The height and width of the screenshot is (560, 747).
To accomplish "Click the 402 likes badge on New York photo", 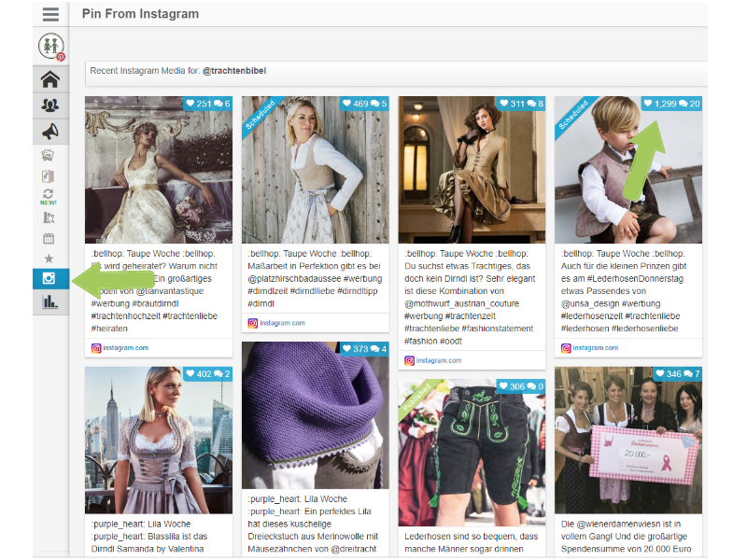I will coord(208,373).
